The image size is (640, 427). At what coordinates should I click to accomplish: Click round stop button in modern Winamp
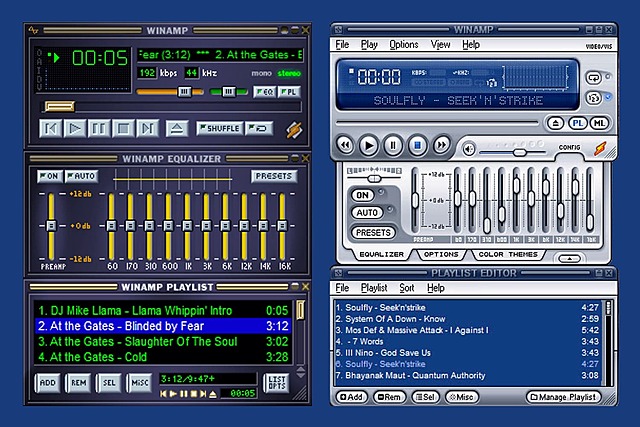coord(417,145)
